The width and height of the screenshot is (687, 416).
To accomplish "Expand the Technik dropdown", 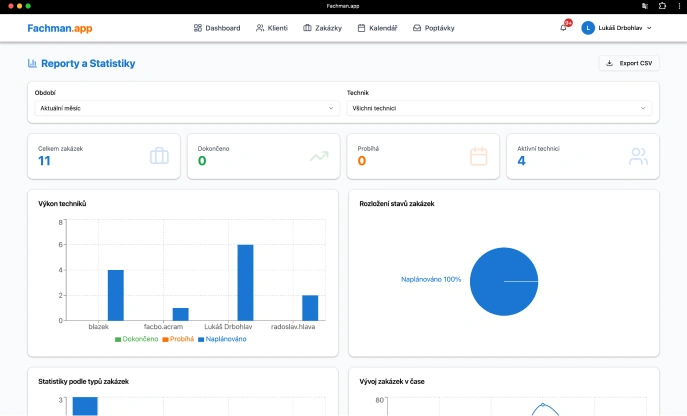I will pos(500,108).
